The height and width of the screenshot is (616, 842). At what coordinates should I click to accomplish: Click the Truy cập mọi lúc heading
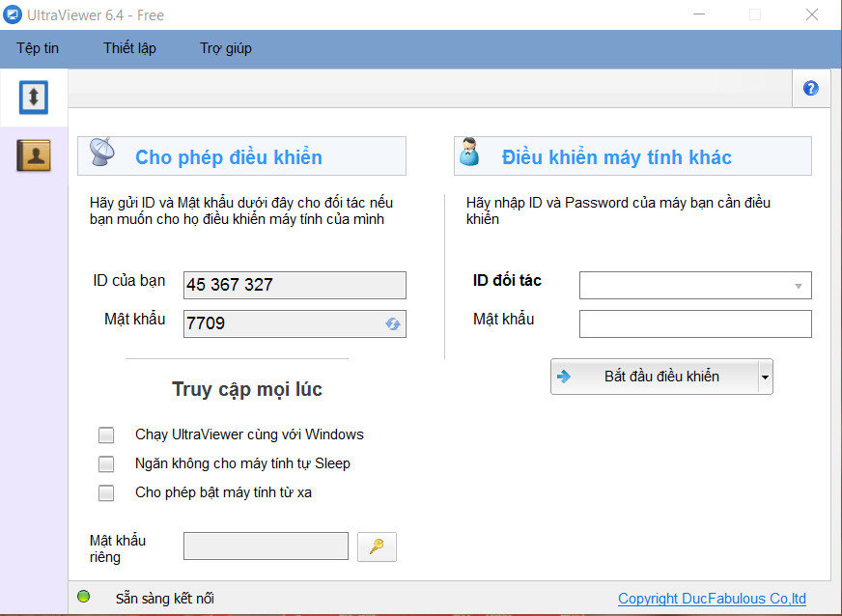(247, 389)
